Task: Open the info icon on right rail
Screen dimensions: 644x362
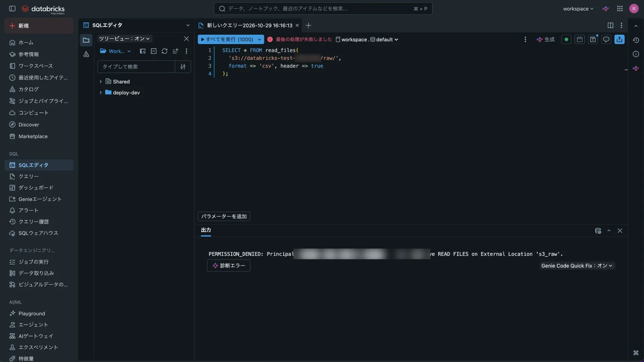Action: pyautogui.click(x=636, y=54)
